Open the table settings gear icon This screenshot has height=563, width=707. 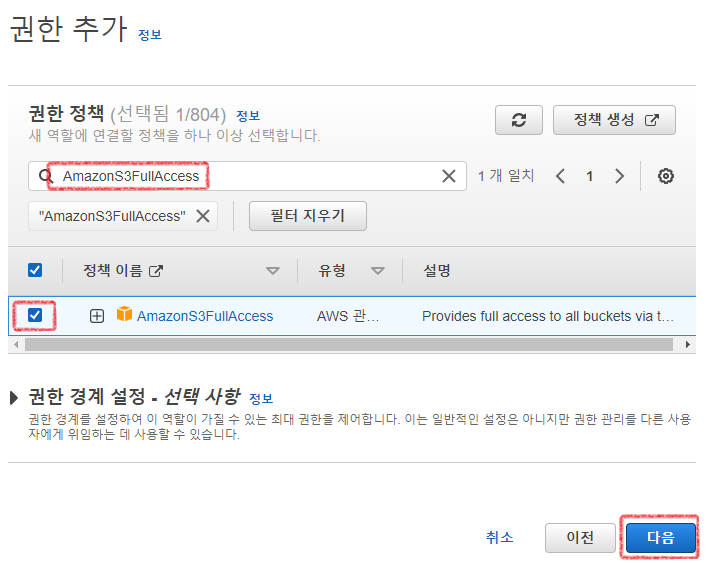[666, 176]
